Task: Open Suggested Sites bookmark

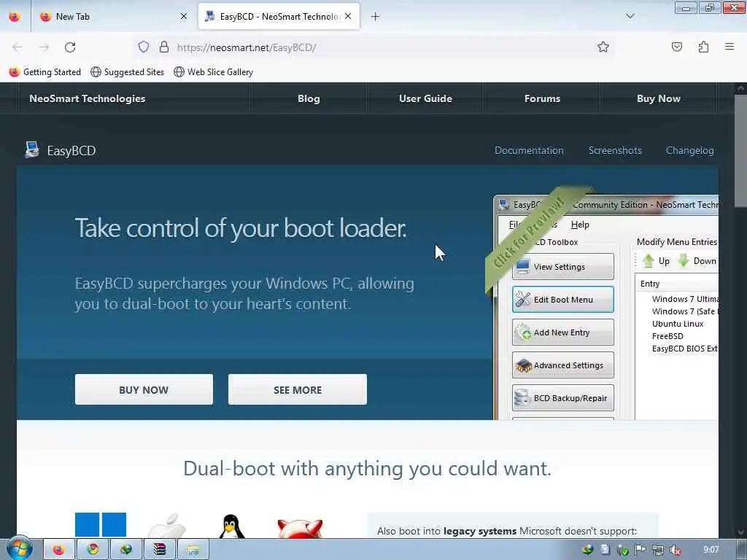Action: click(x=127, y=72)
